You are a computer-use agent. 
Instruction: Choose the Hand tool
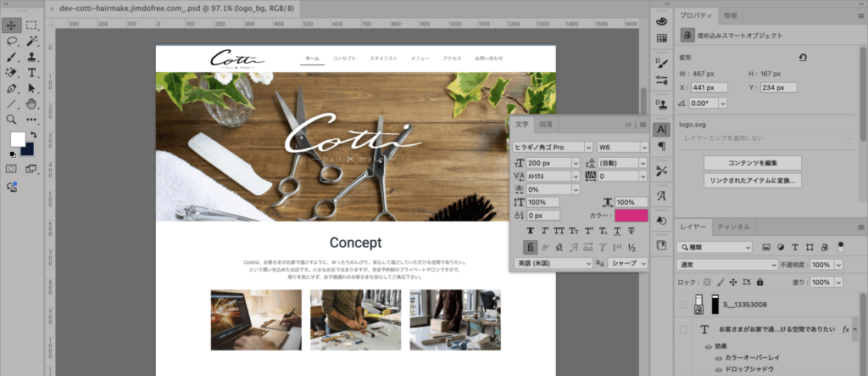[32, 104]
